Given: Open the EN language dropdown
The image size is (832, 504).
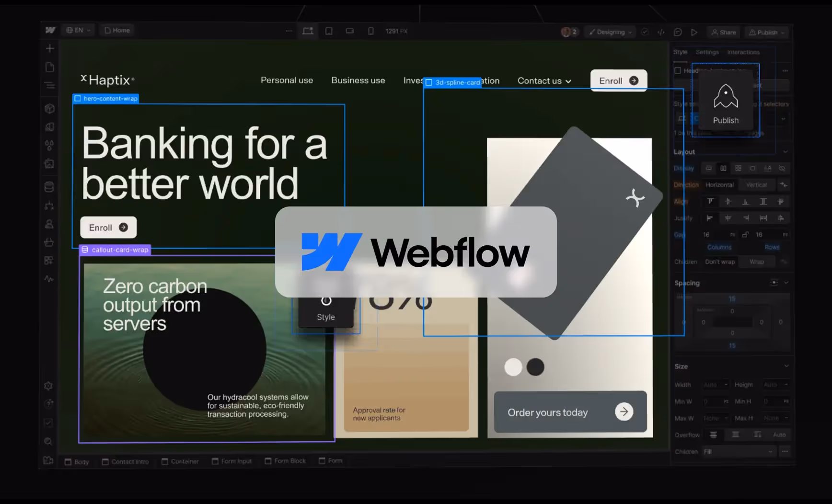Looking at the screenshot, I should (78, 30).
